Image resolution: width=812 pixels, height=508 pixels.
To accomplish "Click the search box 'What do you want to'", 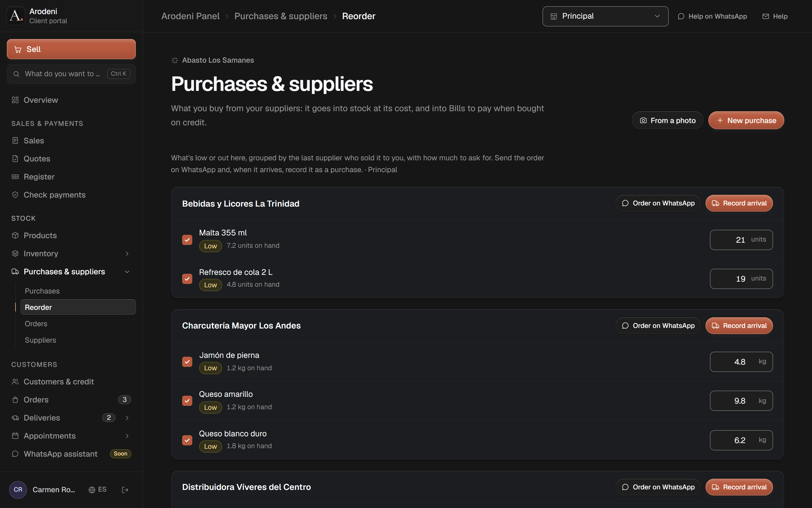I will coord(71,74).
